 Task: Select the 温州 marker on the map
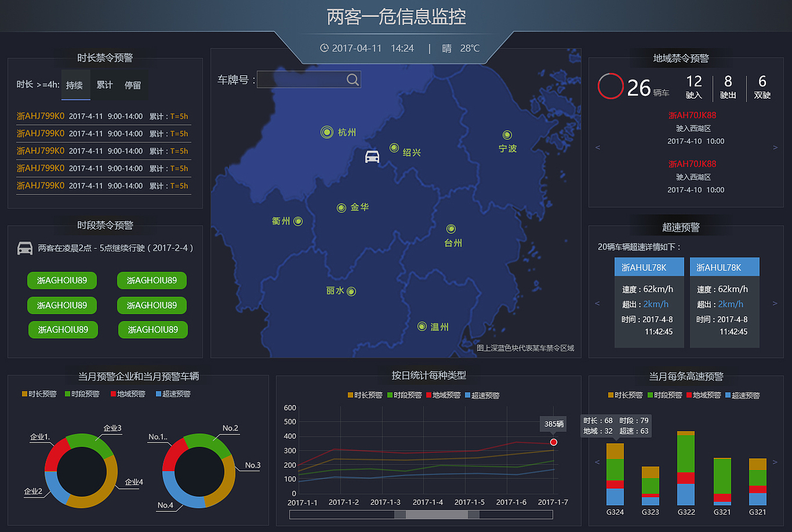(423, 326)
